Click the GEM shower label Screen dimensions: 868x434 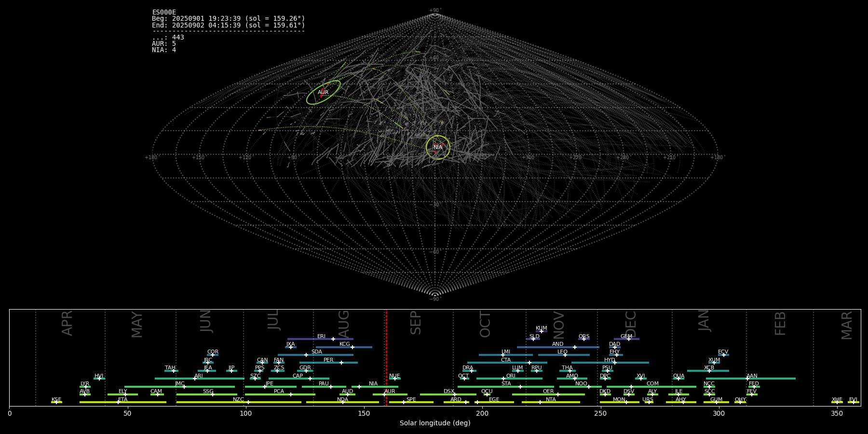626,337
